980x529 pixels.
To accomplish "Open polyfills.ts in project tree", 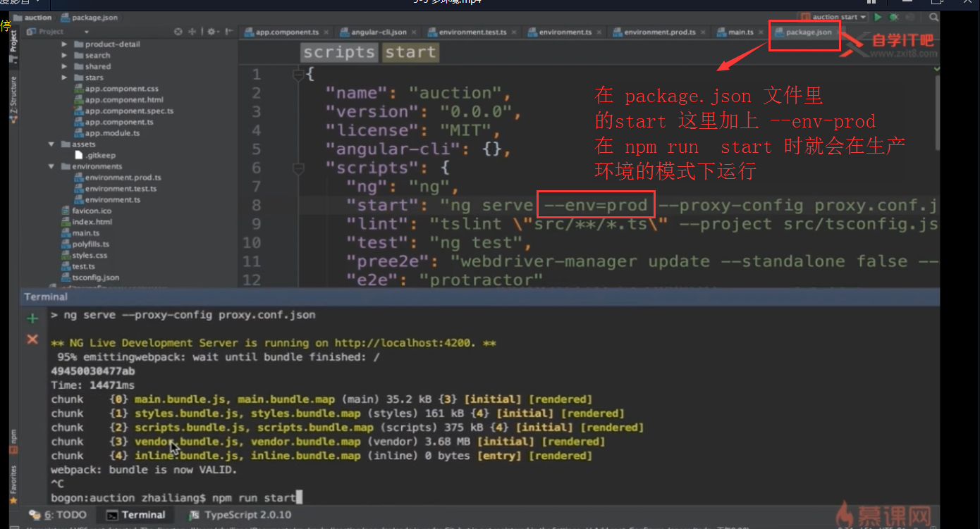I will tap(85, 244).
